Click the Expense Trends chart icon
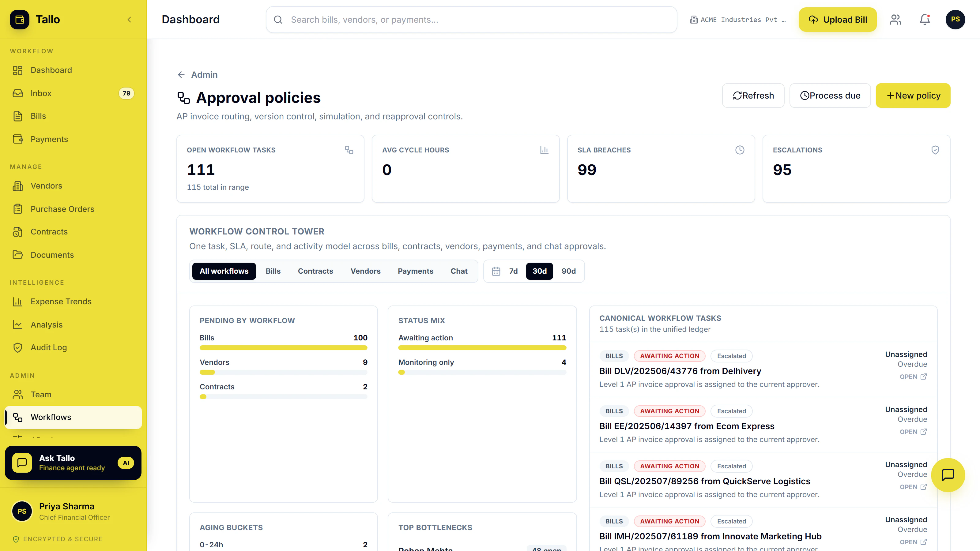The image size is (980, 551). tap(17, 302)
